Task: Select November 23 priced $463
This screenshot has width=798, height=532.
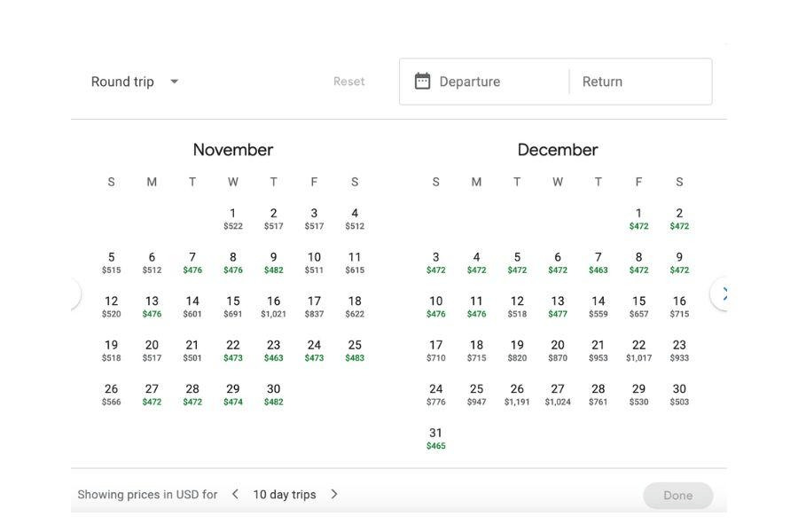Action: coord(273,350)
